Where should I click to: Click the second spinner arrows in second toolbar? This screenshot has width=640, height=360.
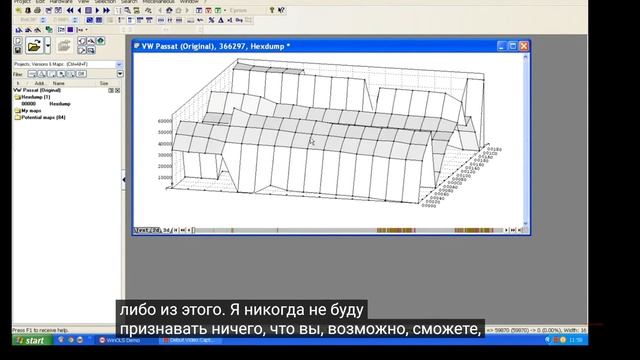(x=75, y=20)
